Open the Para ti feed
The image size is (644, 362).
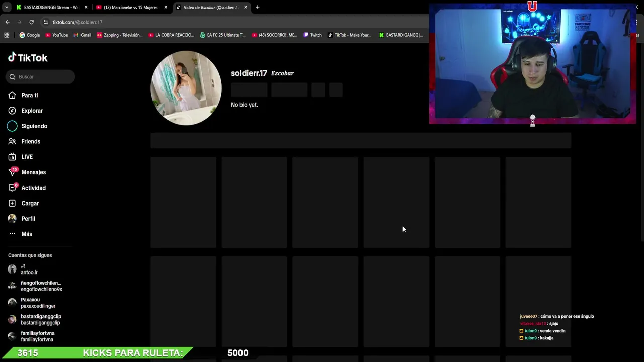pyautogui.click(x=30, y=95)
